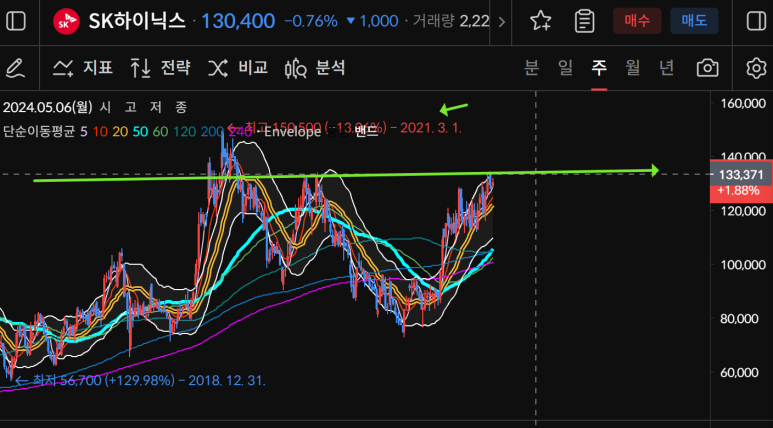Toggle the 60-period moving average
This screenshot has width=773, height=428.
160,131
